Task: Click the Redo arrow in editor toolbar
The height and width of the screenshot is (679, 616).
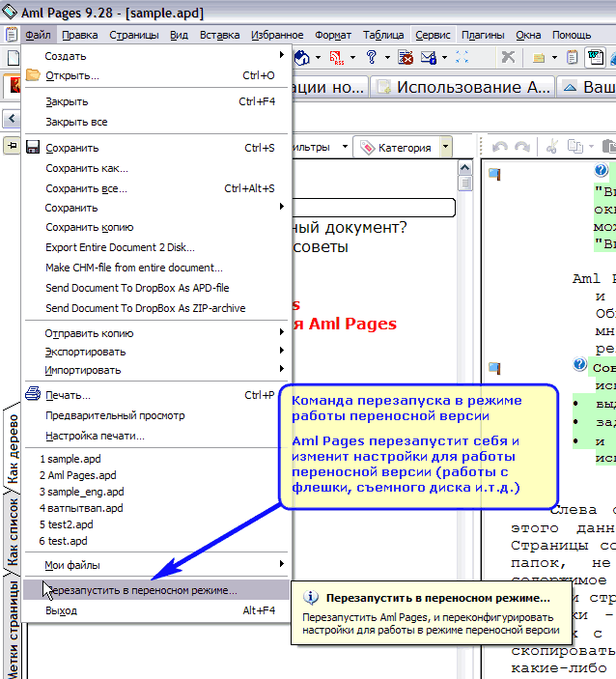Action: [x=522, y=147]
